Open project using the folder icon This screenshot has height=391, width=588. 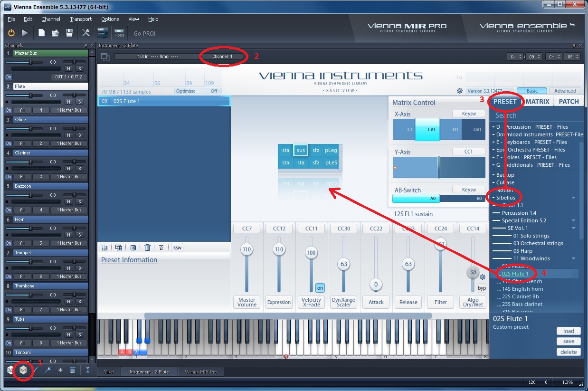coord(56,33)
